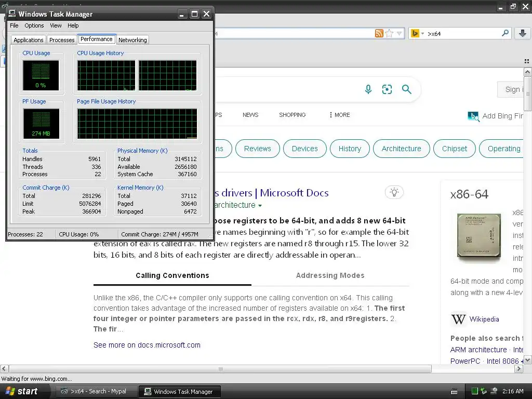Click the vertical scrollbar down arrow in browser

pyautogui.click(x=527, y=360)
